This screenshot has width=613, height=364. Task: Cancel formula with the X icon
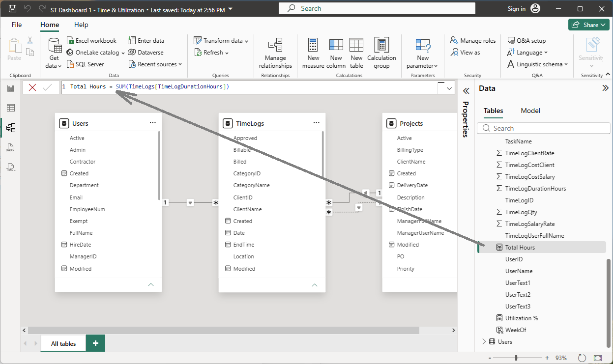[x=32, y=87]
